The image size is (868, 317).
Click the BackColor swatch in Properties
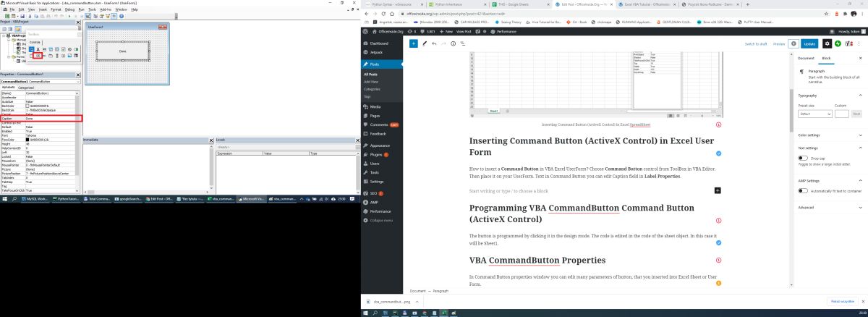tap(28, 105)
